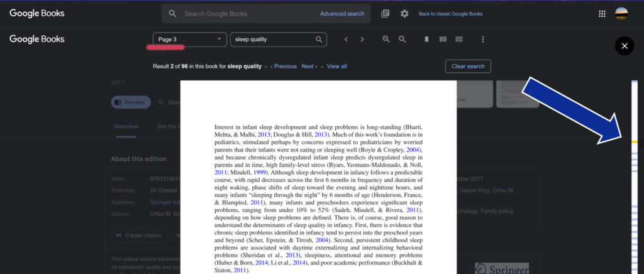Close the book viewer overlay

coord(625,46)
